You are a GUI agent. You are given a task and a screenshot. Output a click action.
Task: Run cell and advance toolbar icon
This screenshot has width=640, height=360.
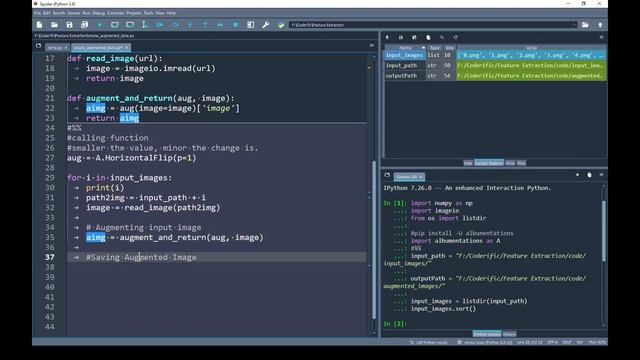[x=130, y=25]
